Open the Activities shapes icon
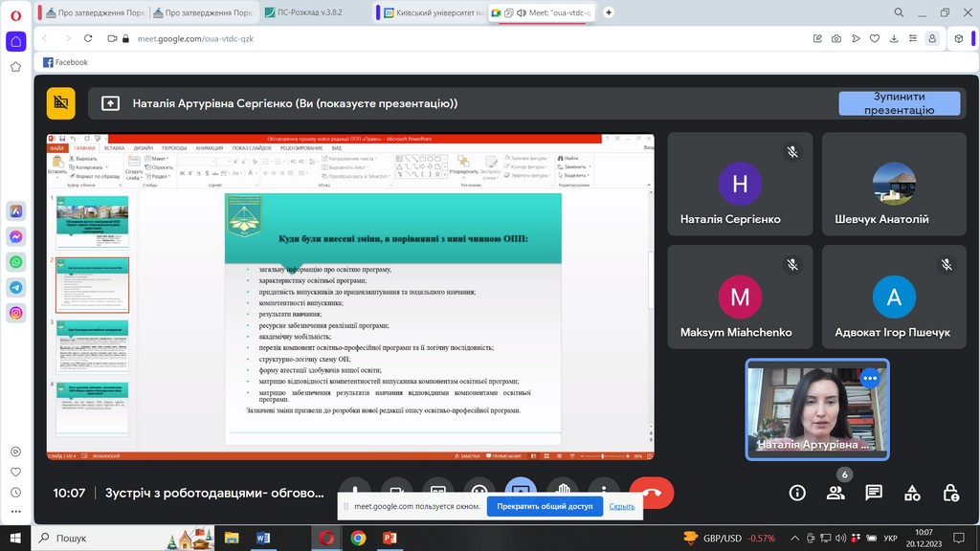The image size is (980, 551). click(912, 493)
